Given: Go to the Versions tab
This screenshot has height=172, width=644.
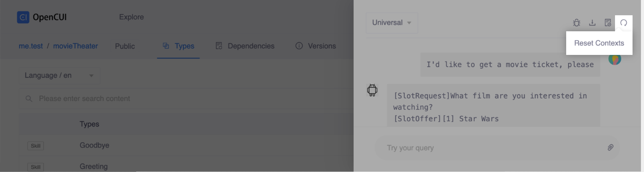Looking at the screenshot, I should 316,46.
